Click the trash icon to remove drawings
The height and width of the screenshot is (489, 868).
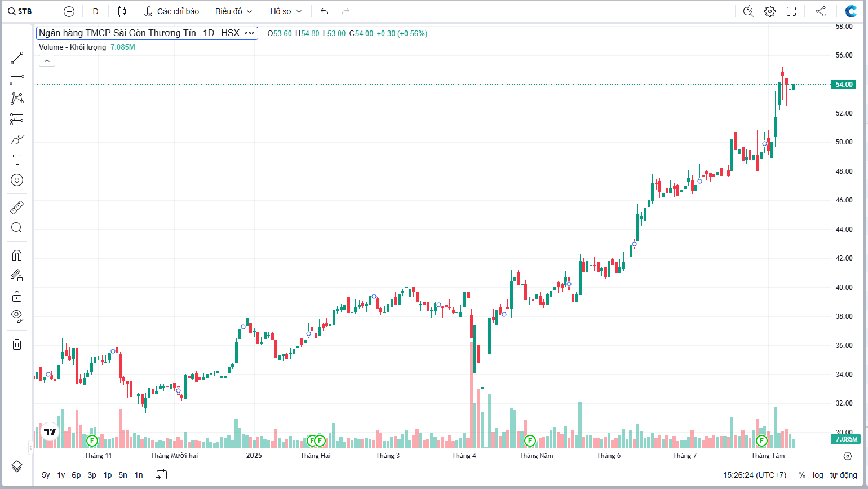(17, 344)
